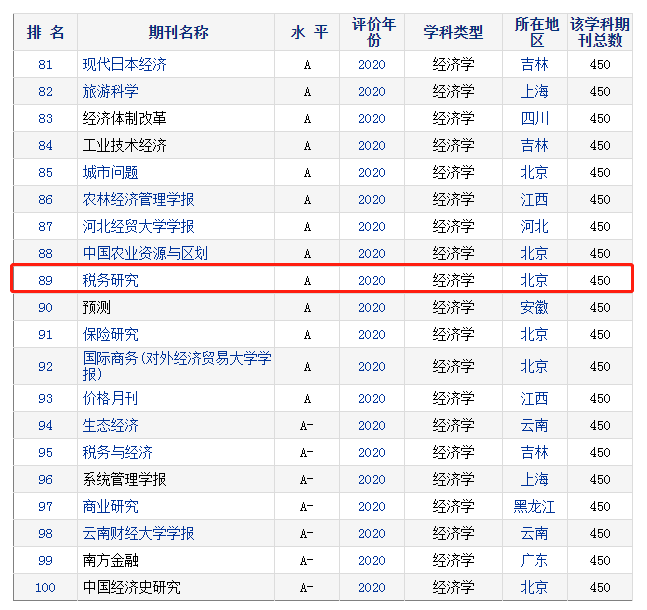Click region 吉林 in 现代日本经济 row
Image resolution: width=647 pixels, height=610 pixels.
(534, 64)
